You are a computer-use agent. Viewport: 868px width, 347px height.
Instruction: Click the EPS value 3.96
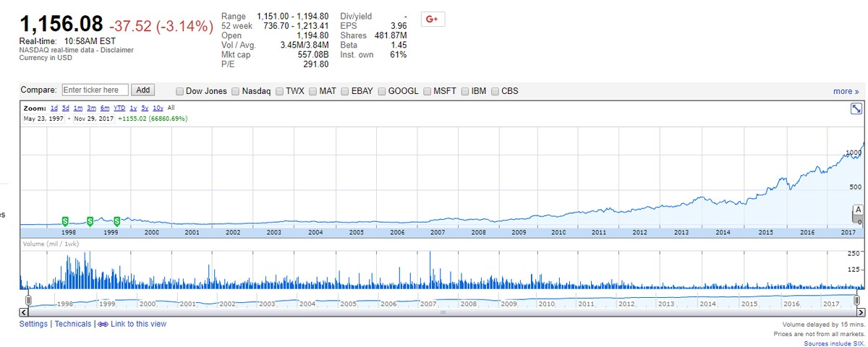pyautogui.click(x=399, y=25)
